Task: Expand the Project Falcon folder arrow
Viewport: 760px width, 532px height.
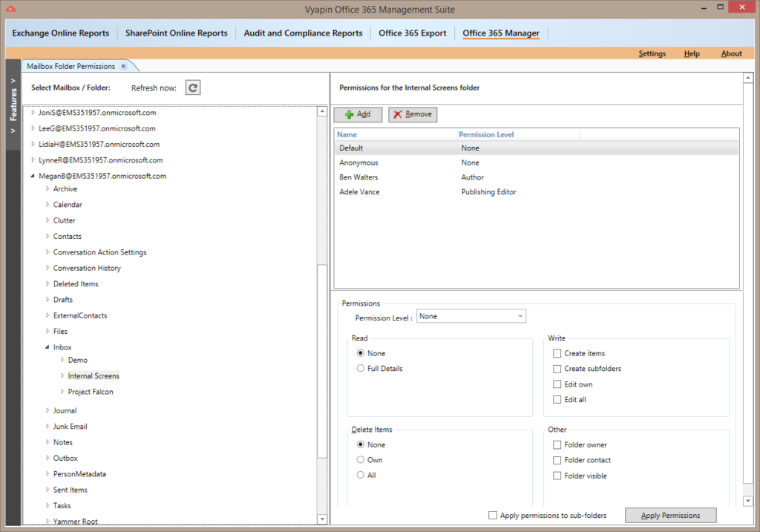Action: [x=62, y=392]
